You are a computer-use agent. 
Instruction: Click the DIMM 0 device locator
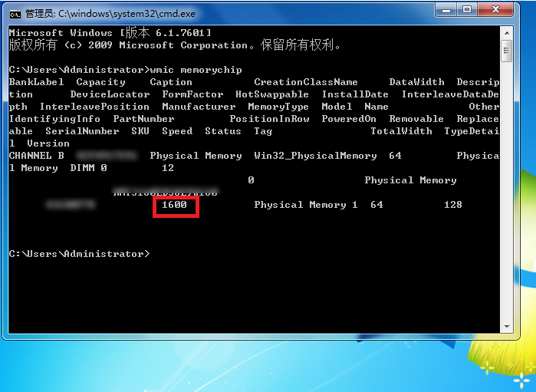pyautogui.click(x=88, y=168)
